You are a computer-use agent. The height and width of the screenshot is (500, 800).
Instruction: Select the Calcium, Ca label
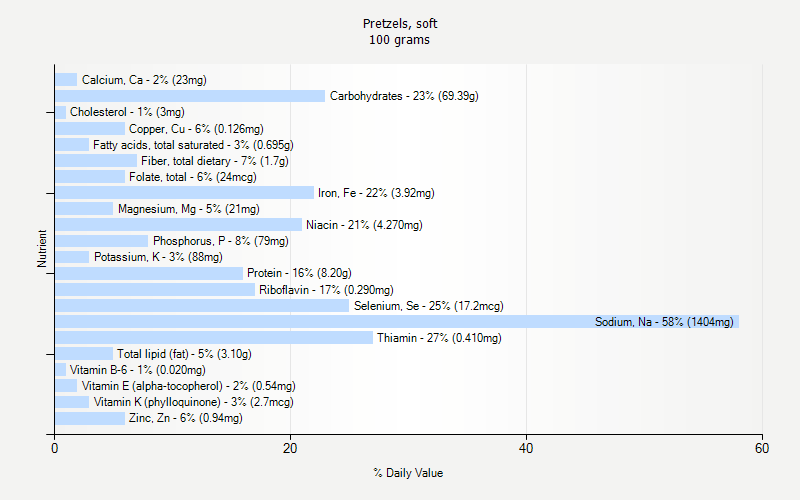(144, 80)
